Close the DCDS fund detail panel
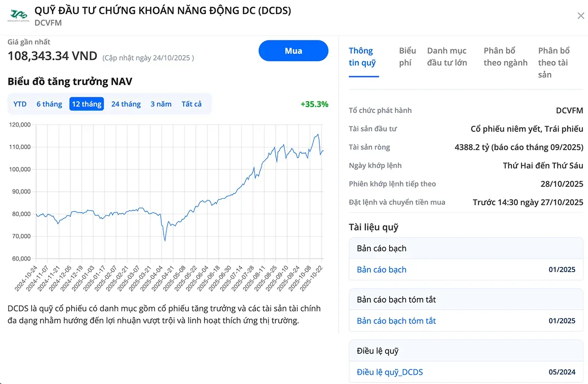Viewport: 588px width, 384px height. pyautogui.click(x=581, y=16)
